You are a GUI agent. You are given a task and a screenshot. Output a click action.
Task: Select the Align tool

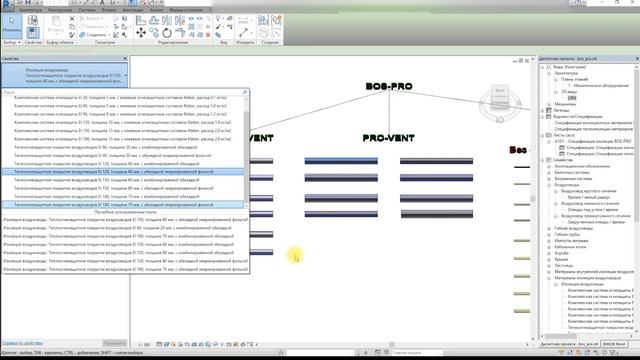coord(141,20)
